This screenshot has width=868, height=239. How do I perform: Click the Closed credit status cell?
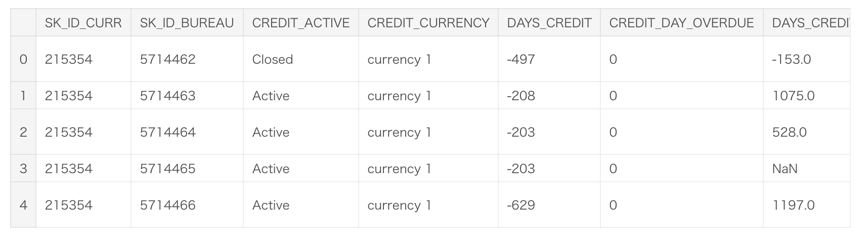click(x=272, y=59)
